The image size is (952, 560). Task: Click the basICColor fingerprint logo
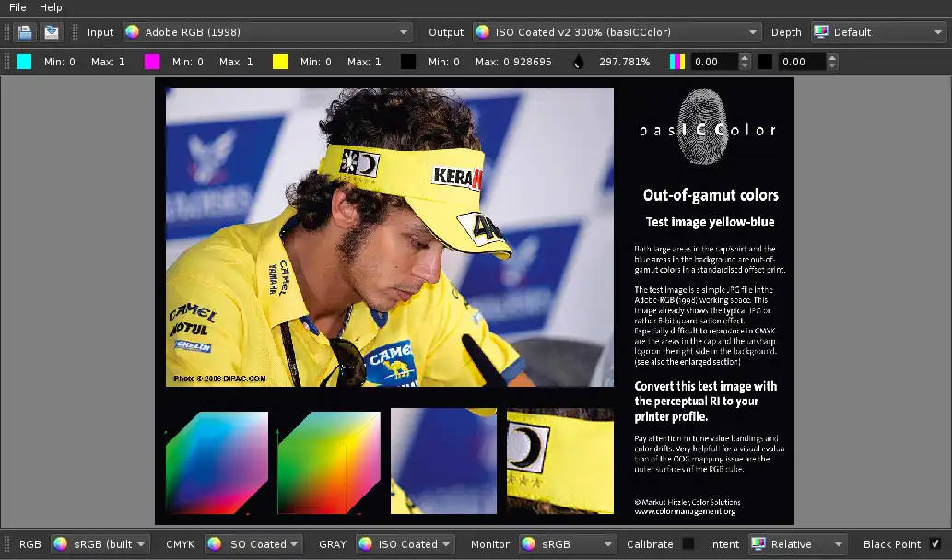coord(708,127)
